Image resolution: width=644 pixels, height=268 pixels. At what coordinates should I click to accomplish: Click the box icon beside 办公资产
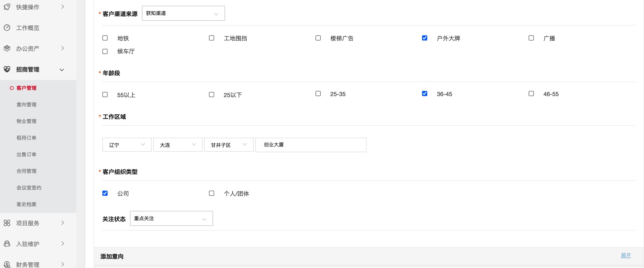click(x=7, y=49)
